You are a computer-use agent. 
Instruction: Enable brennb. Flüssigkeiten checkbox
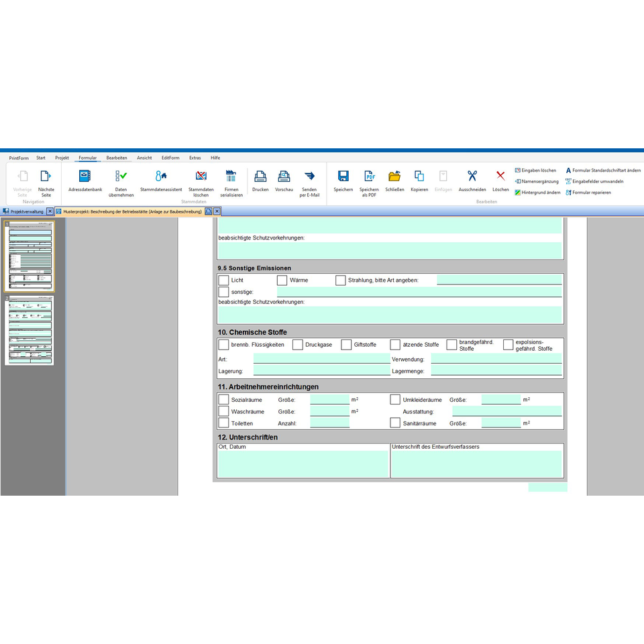[x=223, y=345]
